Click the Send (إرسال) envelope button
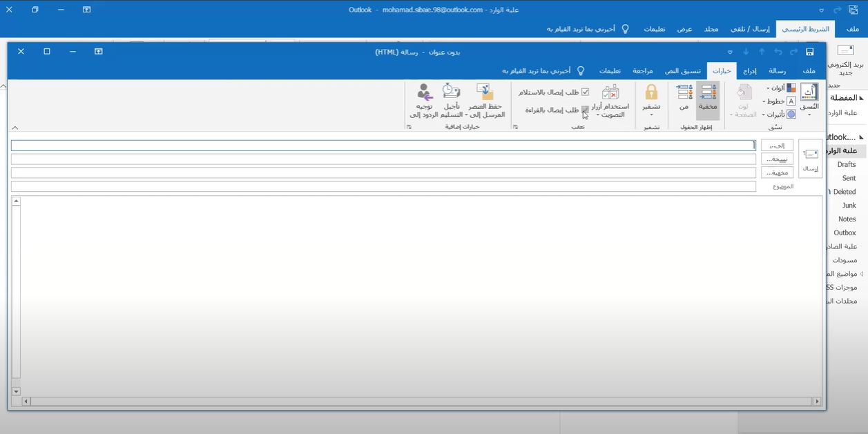868x434 pixels. (x=810, y=159)
